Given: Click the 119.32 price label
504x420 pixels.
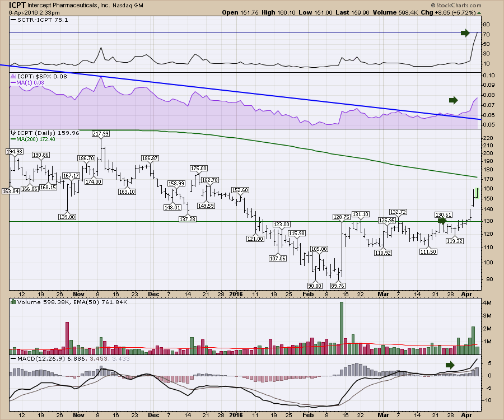Looking at the screenshot, I should 455,241.
